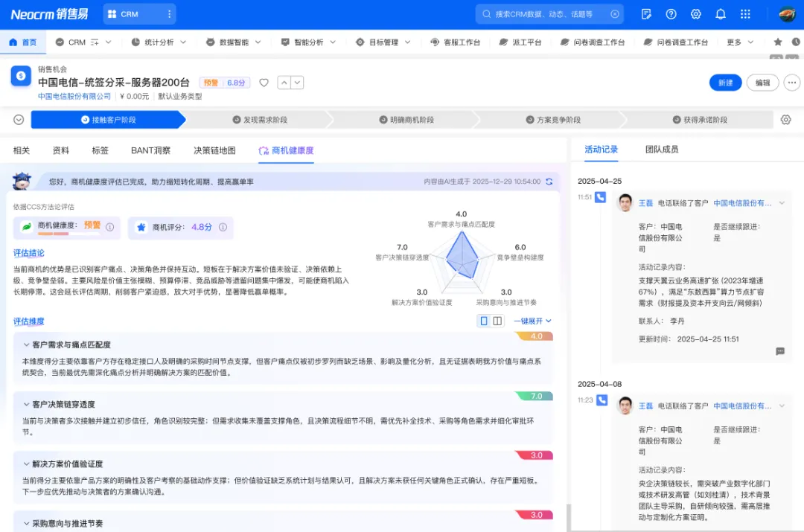Expand the 一键展开 dropdown
This screenshot has height=532, width=804.
click(x=532, y=321)
